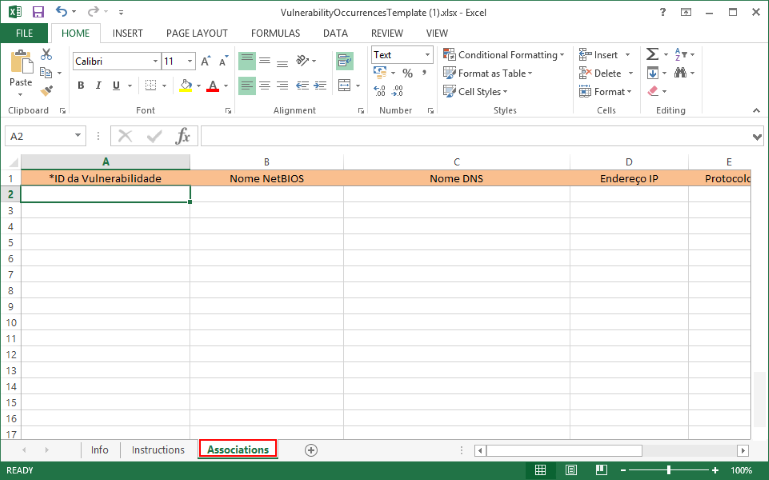Click the Paste clipboard icon
Screen dimensions: 769x480
point(21,63)
